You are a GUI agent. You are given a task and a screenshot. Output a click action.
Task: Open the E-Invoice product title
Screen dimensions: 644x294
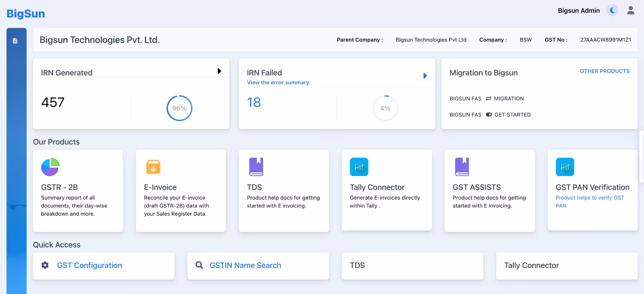tap(160, 187)
